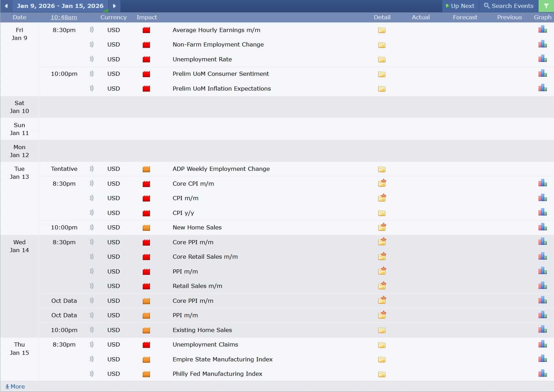This screenshot has height=392, width=554.
Task: Open the green filter funnel icon
Action: [x=546, y=6]
